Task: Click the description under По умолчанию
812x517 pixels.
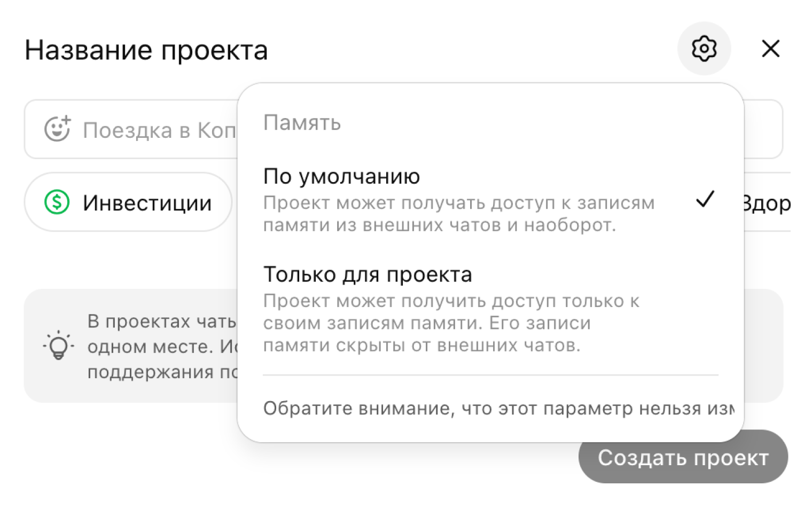Action: tap(458, 214)
